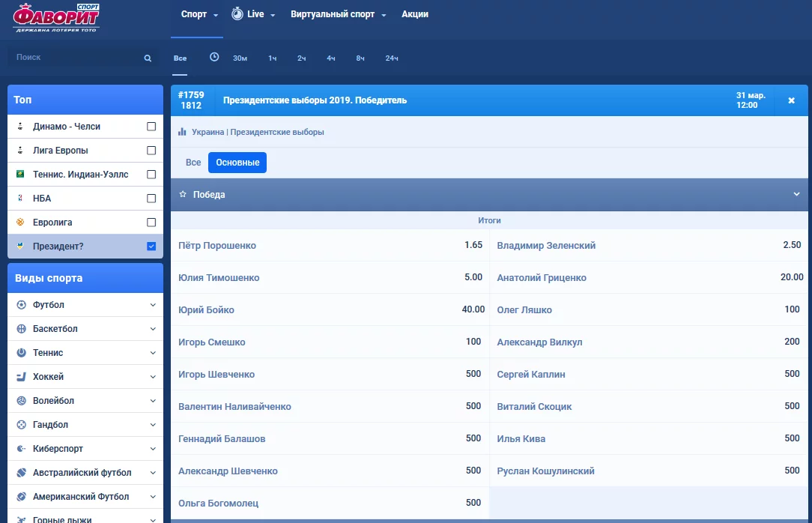Close the election event panel

791,100
